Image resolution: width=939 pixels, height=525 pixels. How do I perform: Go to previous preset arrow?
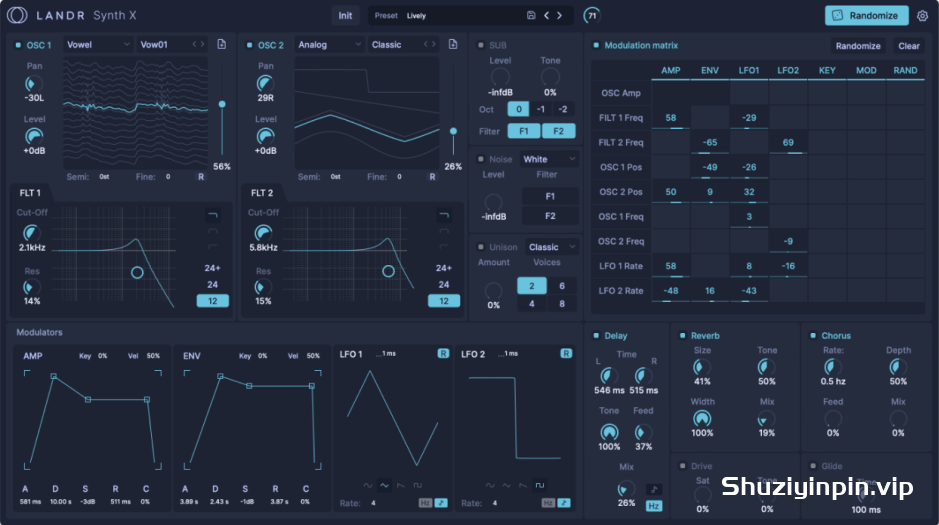[x=546, y=16]
